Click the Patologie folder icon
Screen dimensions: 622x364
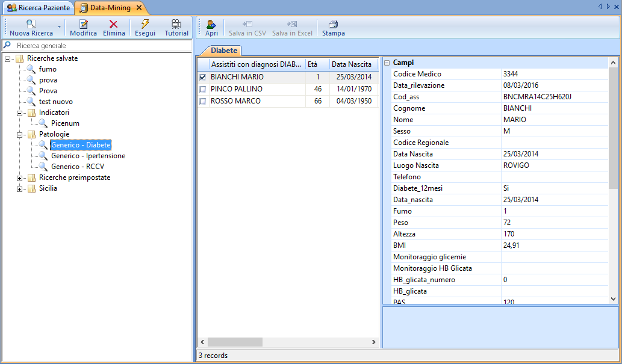click(31, 135)
